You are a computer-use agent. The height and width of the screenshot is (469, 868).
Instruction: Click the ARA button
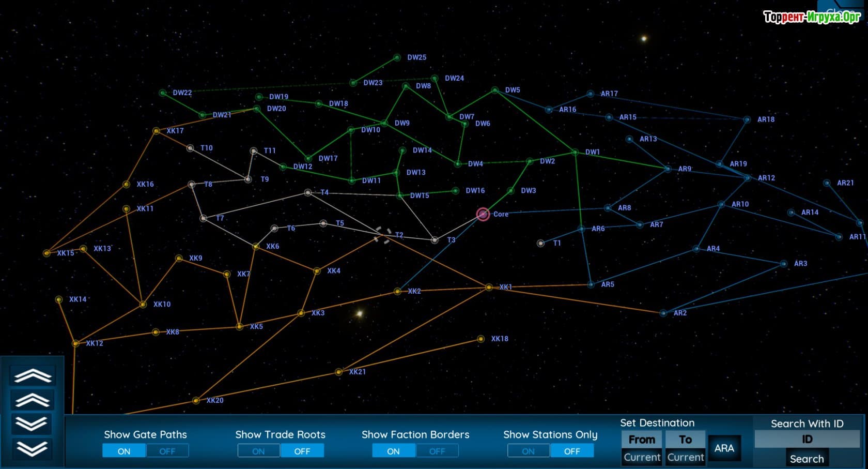pyautogui.click(x=724, y=448)
